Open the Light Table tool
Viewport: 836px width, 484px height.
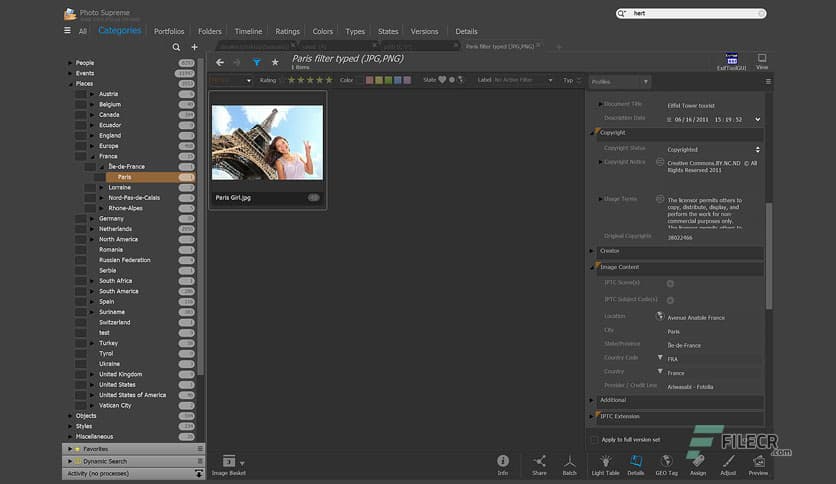pos(605,463)
